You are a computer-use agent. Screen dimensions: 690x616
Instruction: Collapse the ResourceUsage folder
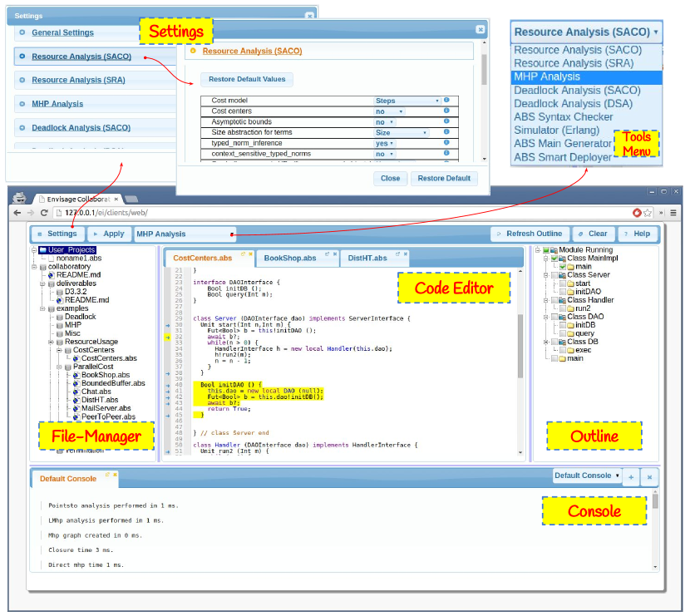pyautogui.click(x=51, y=342)
